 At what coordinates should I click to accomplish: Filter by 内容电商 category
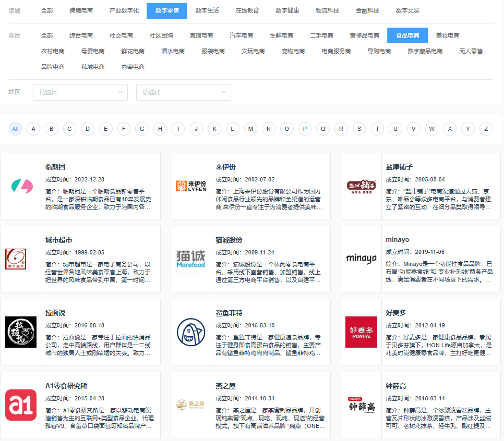point(133,67)
